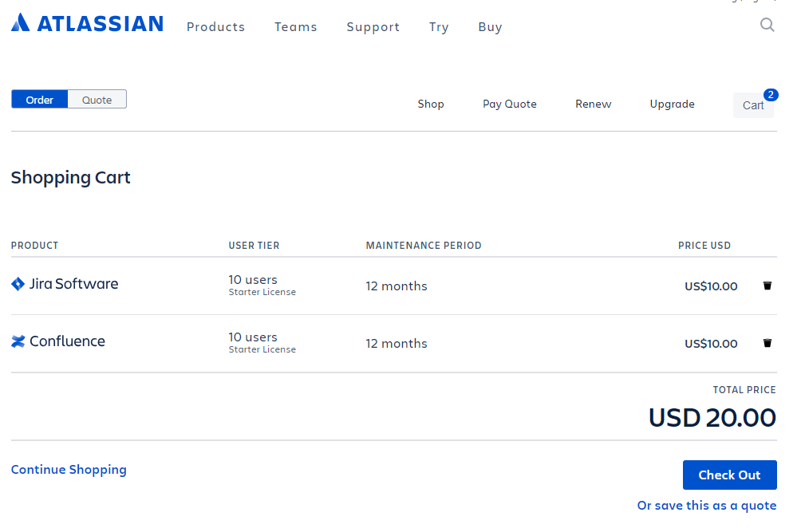Go to the Shop tab

coord(431,104)
